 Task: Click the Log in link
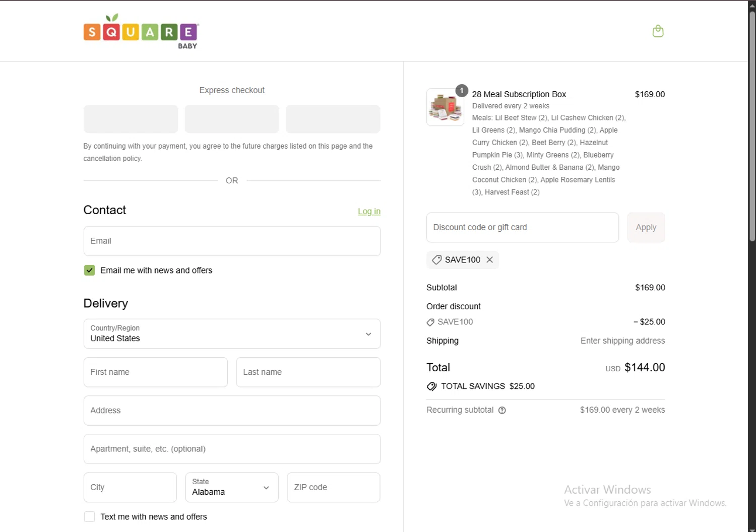369,212
